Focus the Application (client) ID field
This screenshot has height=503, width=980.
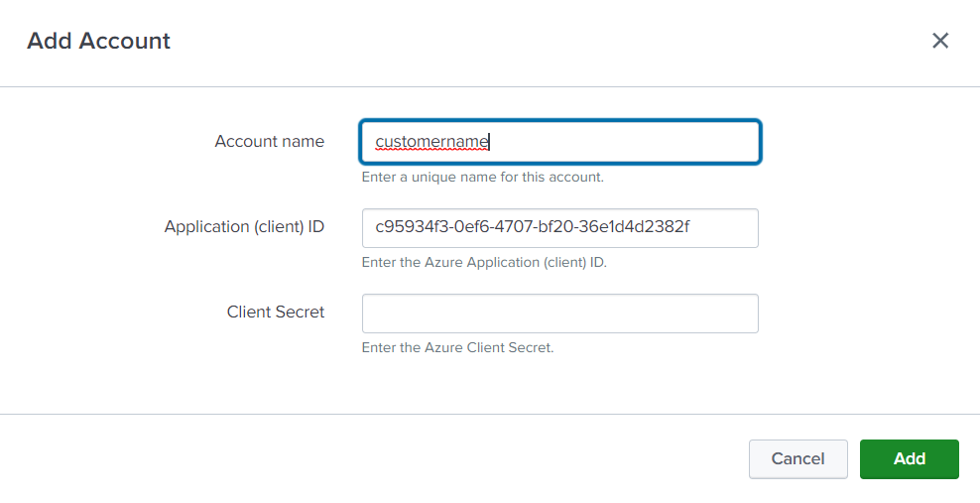[x=560, y=227]
